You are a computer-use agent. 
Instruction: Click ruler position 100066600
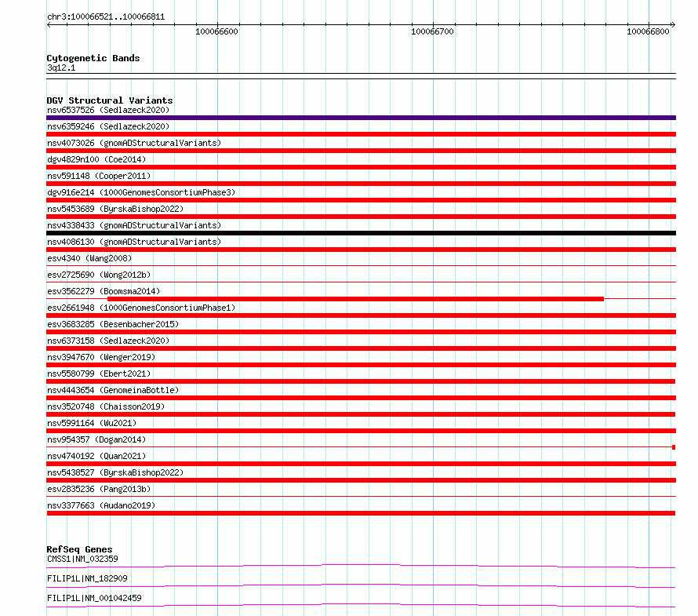click(216, 31)
